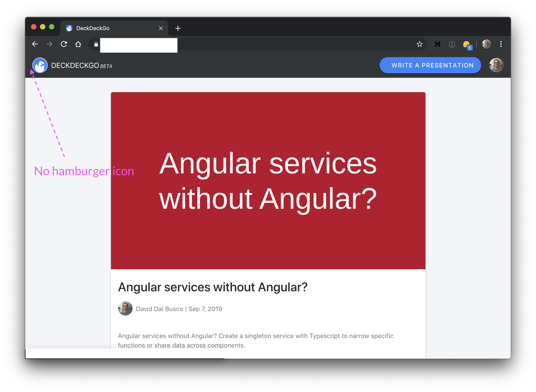This screenshot has height=392, width=536.
Task: Open the notification extension showing badge 1
Action: coord(467,44)
